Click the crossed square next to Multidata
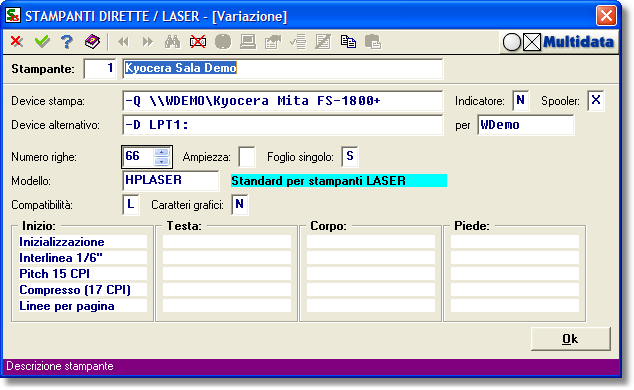 532,42
